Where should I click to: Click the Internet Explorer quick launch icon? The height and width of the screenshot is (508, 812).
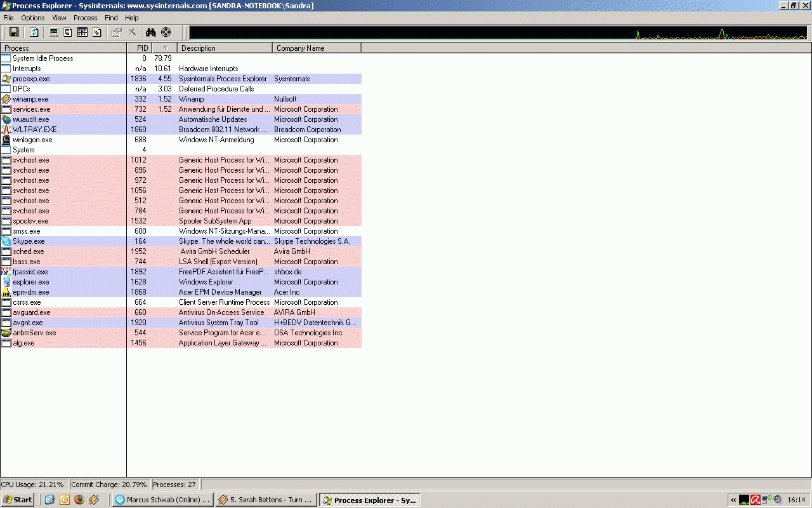(49, 500)
